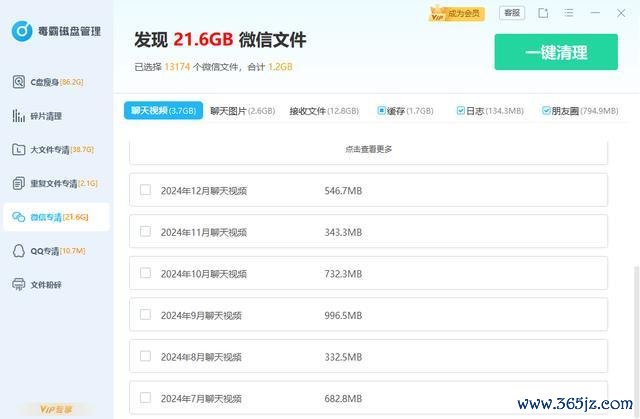Viewport: 640px width, 419px height.
Task: Click the 343.3MB size value
Action: tap(343, 232)
